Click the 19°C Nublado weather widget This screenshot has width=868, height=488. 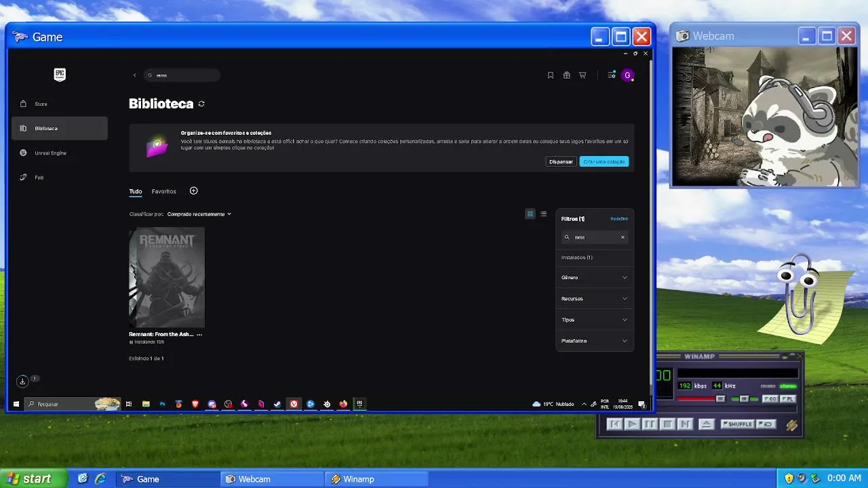(553, 404)
